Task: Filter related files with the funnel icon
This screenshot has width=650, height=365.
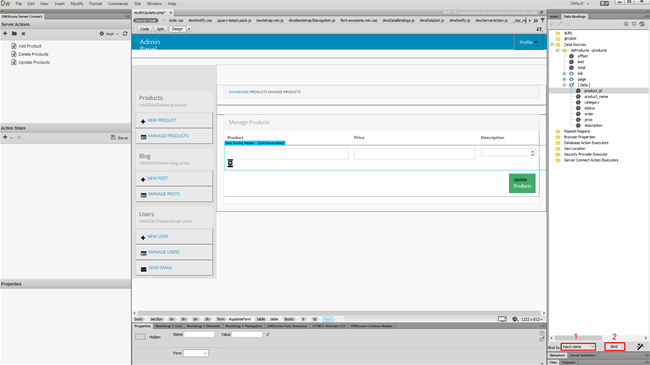Action: 543,20
